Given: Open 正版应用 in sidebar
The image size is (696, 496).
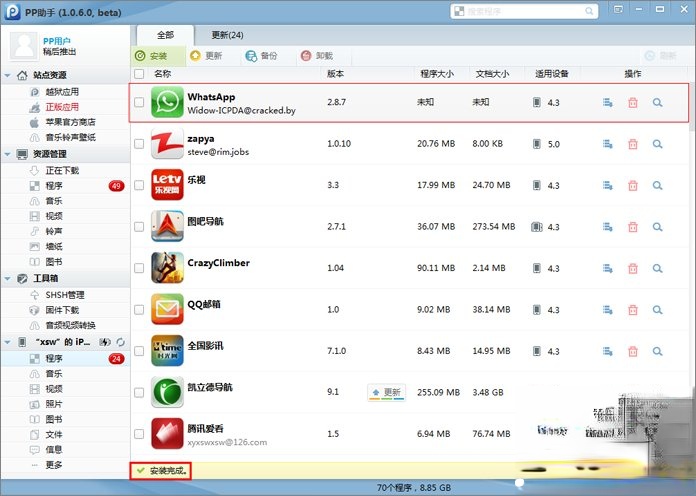Looking at the screenshot, I should (62, 107).
